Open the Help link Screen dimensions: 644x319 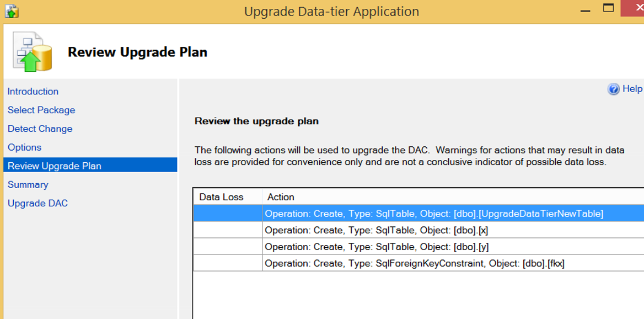coord(632,89)
